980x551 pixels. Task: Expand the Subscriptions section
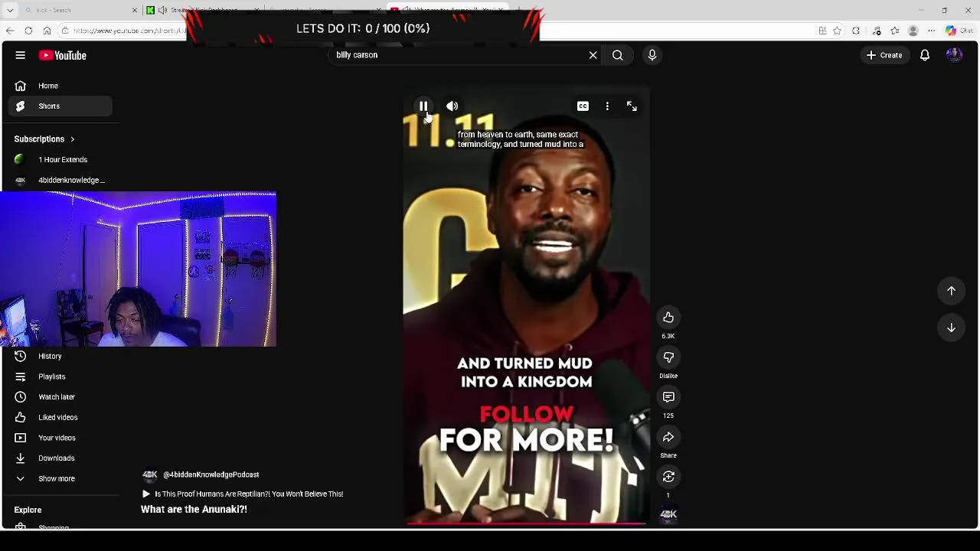pos(44,139)
